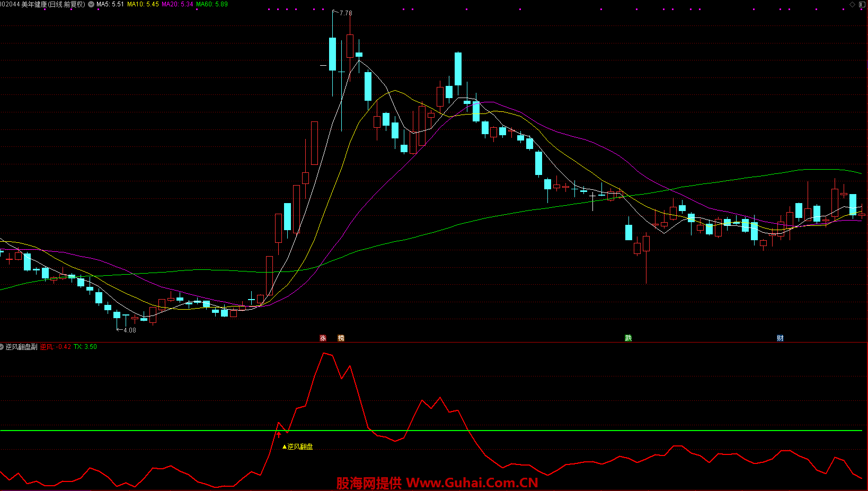Click the 逆风翻盘副 indicator name
Viewport: 868px width, 491px height.
(x=21, y=347)
